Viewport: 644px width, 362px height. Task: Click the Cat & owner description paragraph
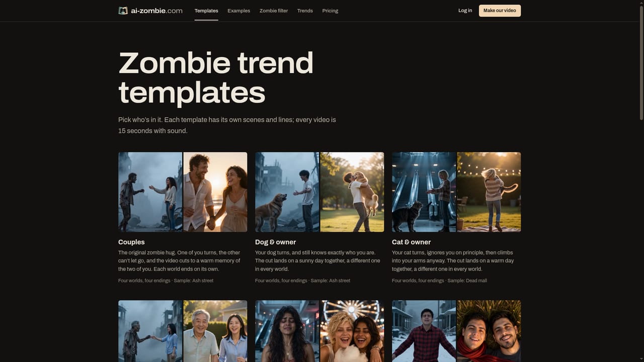[453, 261]
